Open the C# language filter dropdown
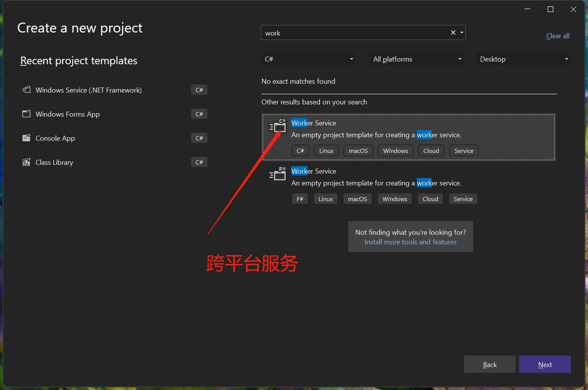The width and height of the screenshot is (588, 390). pos(309,59)
